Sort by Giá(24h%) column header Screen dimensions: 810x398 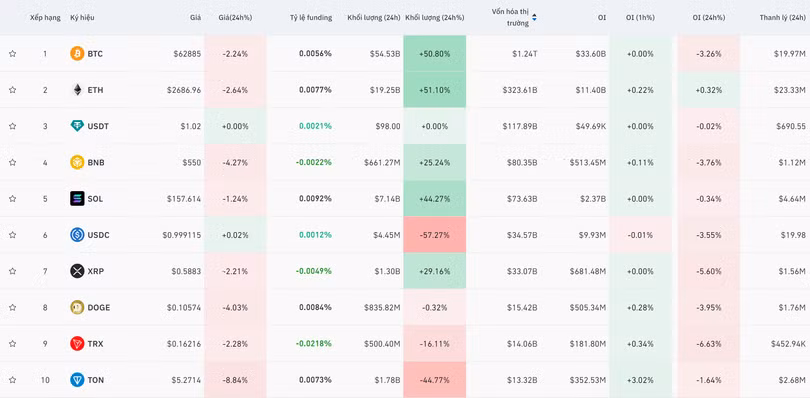click(x=236, y=18)
